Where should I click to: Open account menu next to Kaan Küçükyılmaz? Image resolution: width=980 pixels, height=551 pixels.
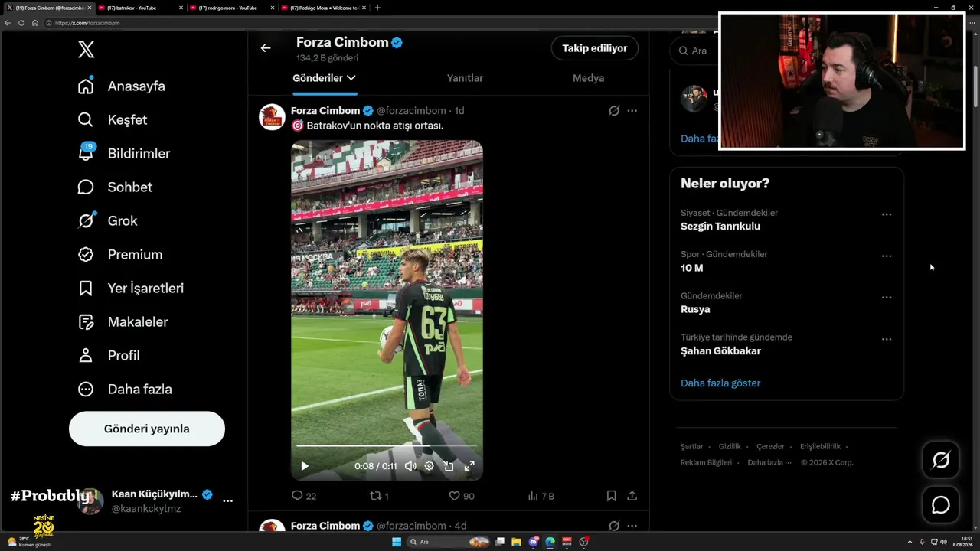pyautogui.click(x=227, y=500)
